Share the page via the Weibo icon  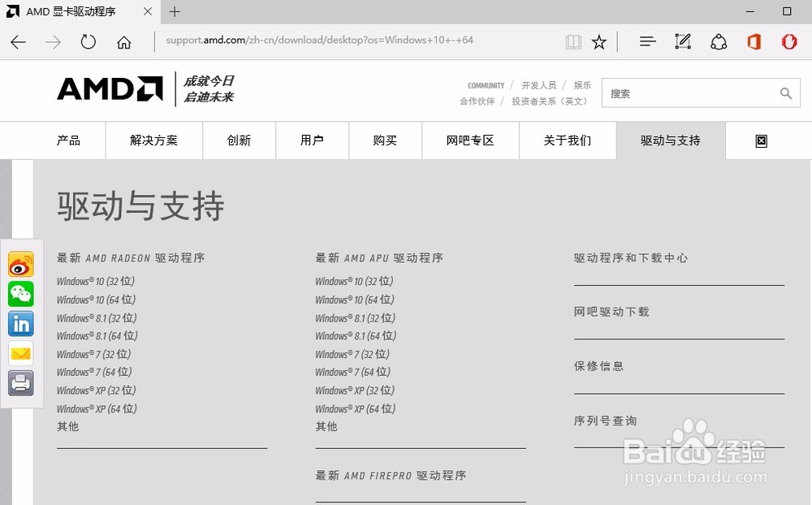point(20,264)
